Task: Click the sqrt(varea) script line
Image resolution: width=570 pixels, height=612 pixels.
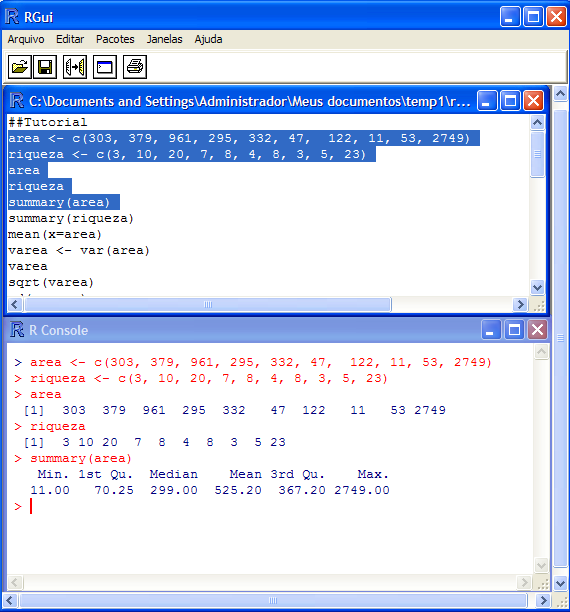Action: (51, 282)
